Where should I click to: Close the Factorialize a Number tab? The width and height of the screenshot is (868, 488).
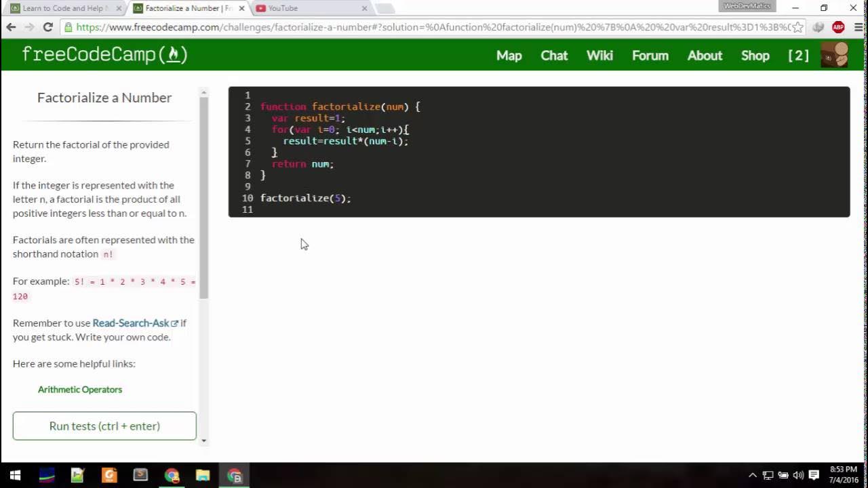tap(241, 8)
